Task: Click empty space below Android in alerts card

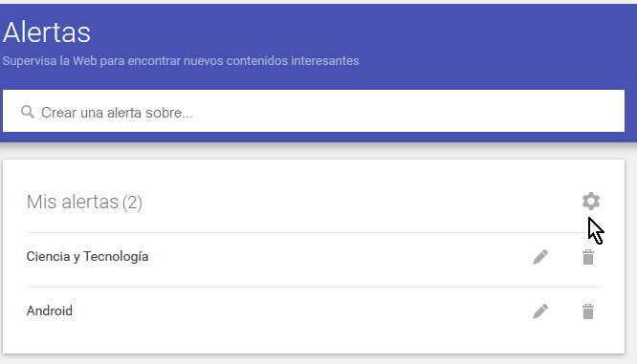Action: click(x=314, y=343)
